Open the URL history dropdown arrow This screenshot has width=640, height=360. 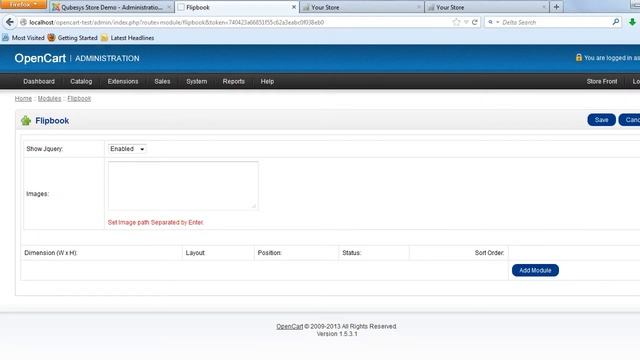pyautogui.click(x=466, y=22)
